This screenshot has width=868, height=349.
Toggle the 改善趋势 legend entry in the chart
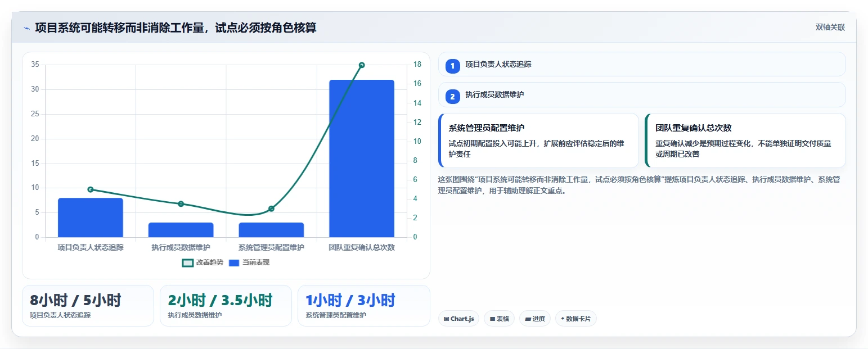(x=203, y=262)
